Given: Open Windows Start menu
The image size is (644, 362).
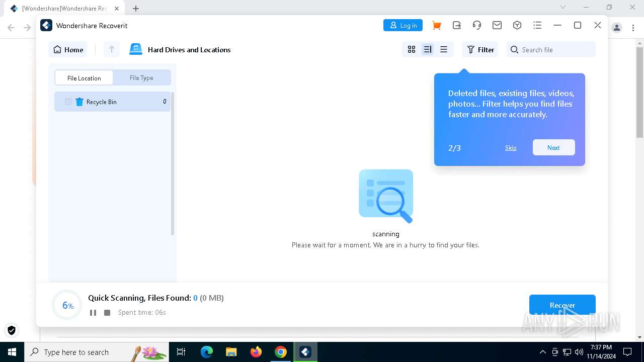Looking at the screenshot, I should pyautogui.click(x=12, y=352).
